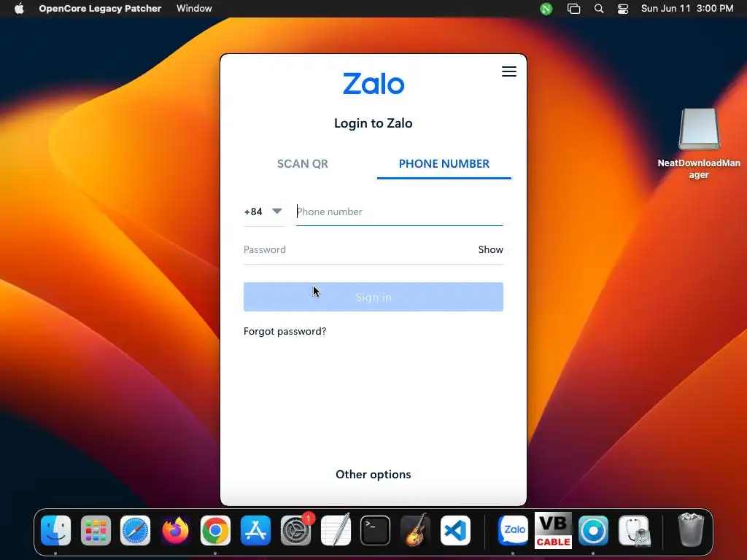747x560 pixels.
Task: Click the Zalo icon in the Dock
Action: coord(513,530)
